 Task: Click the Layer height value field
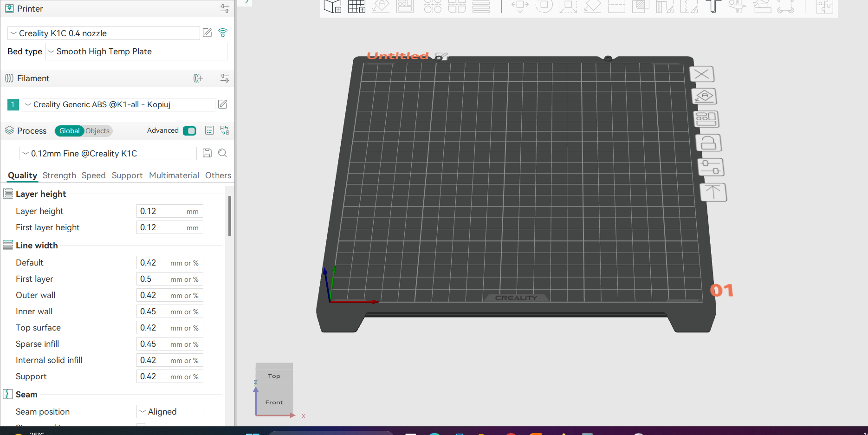169,211
